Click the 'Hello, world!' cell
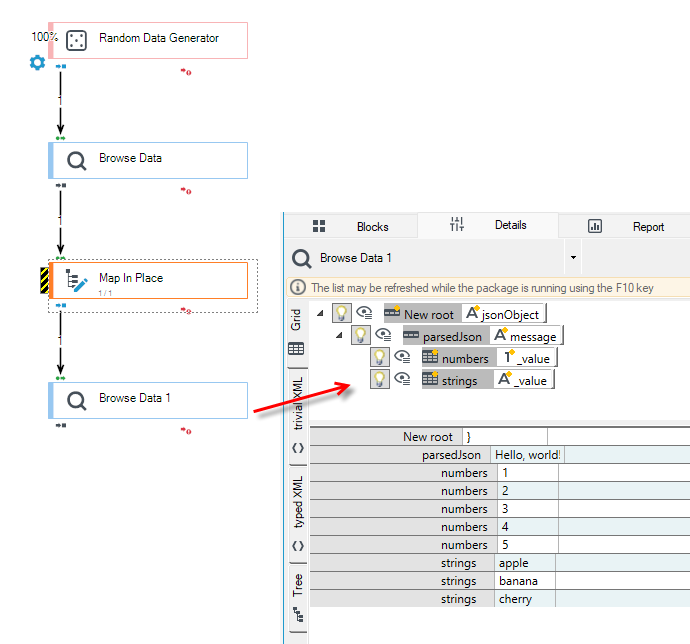Screen dimensions: 690x644 click(528, 455)
